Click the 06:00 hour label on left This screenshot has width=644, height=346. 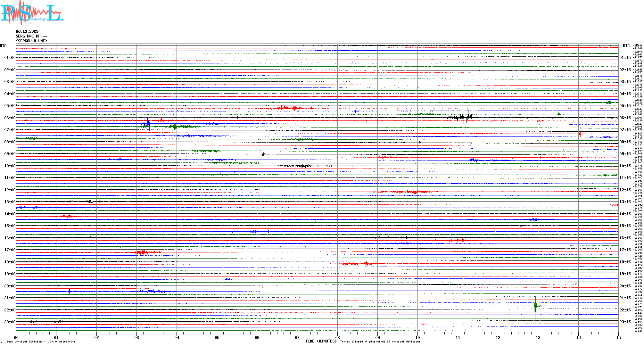tap(10, 118)
